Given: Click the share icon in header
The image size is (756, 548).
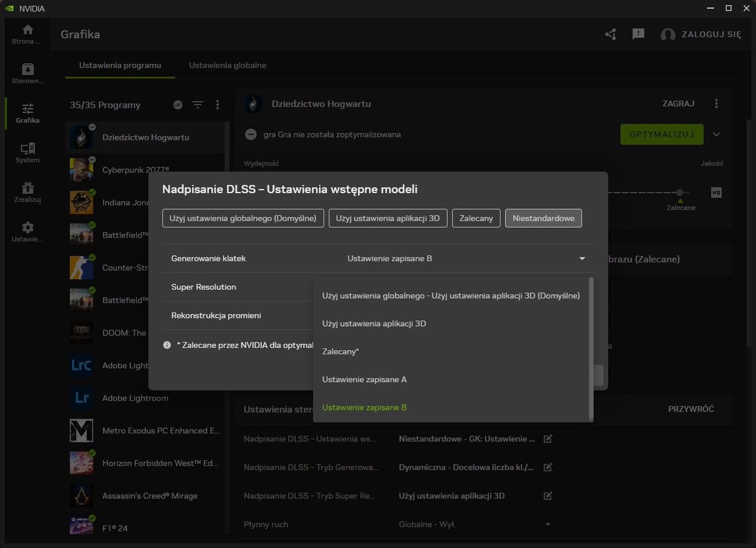Looking at the screenshot, I should pos(611,34).
